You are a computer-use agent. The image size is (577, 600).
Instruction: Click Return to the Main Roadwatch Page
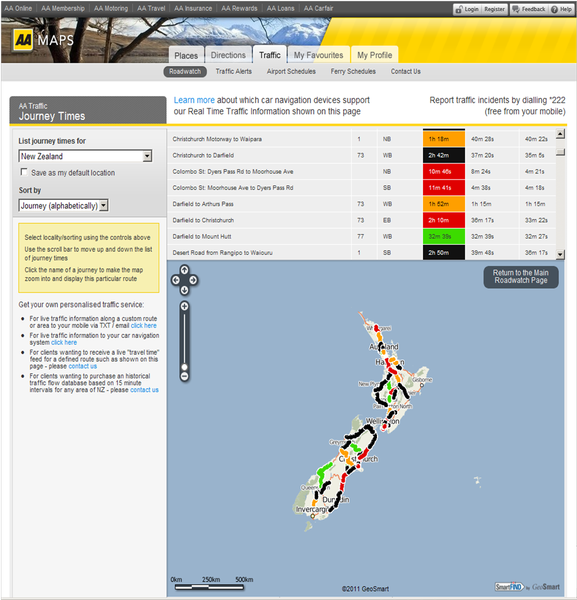[x=521, y=277]
